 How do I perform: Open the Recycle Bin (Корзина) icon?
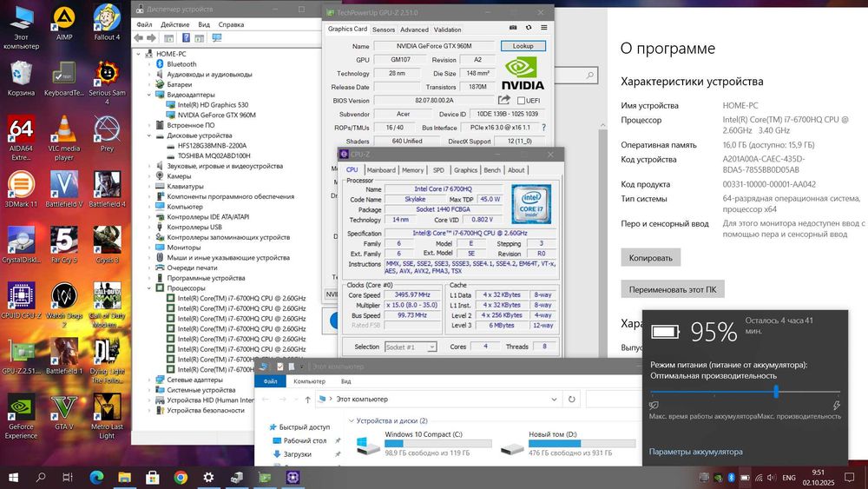[x=21, y=78]
